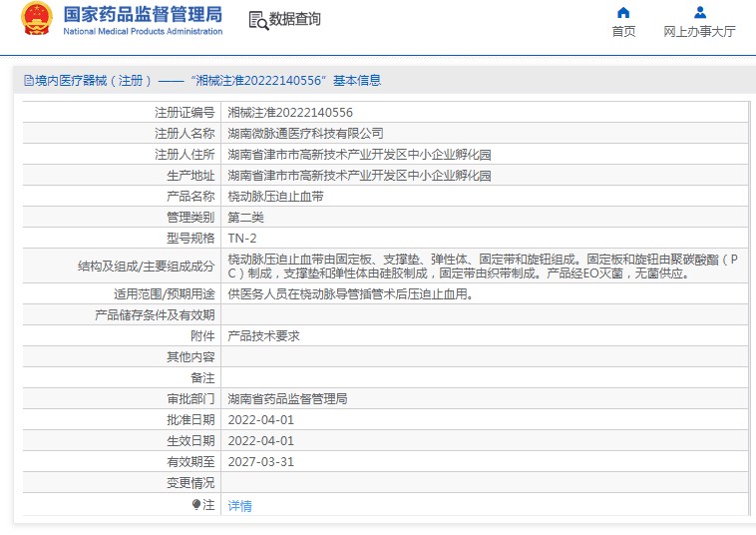Click 产品技术要求 attachment value

click(x=263, y=336)
